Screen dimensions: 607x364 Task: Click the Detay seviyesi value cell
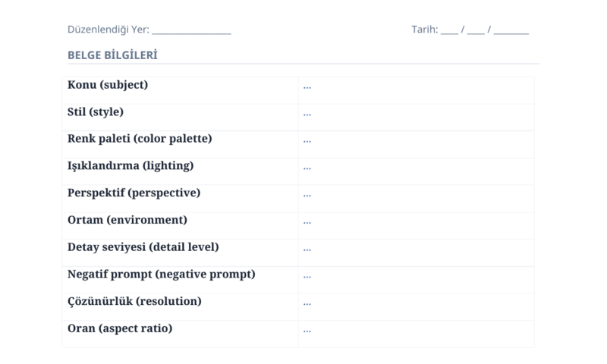[x=417, y=253]
